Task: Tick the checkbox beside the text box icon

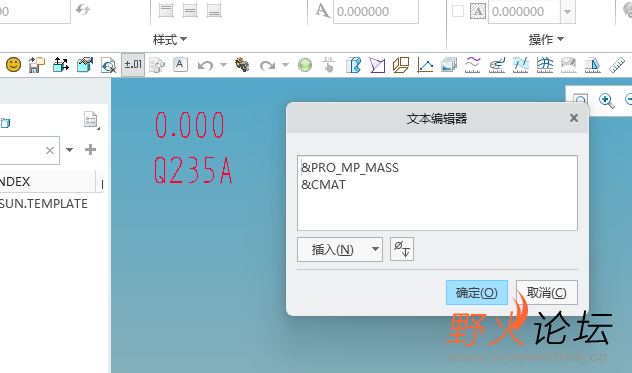Action: click(458, 11)
